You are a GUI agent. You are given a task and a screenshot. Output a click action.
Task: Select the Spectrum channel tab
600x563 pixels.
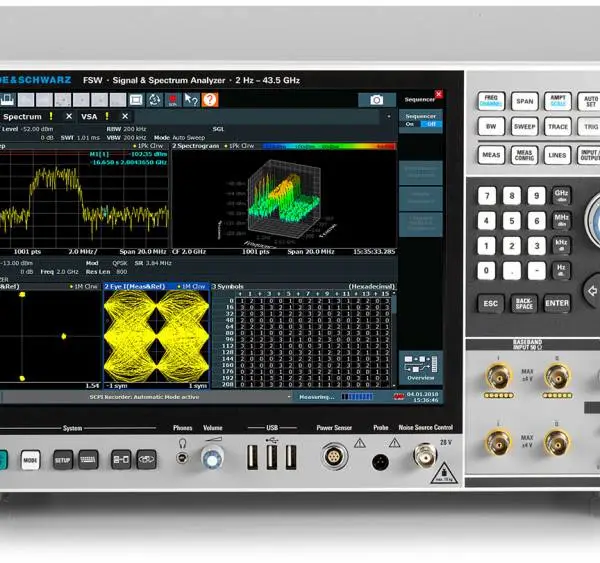click(x=22, y=117)
